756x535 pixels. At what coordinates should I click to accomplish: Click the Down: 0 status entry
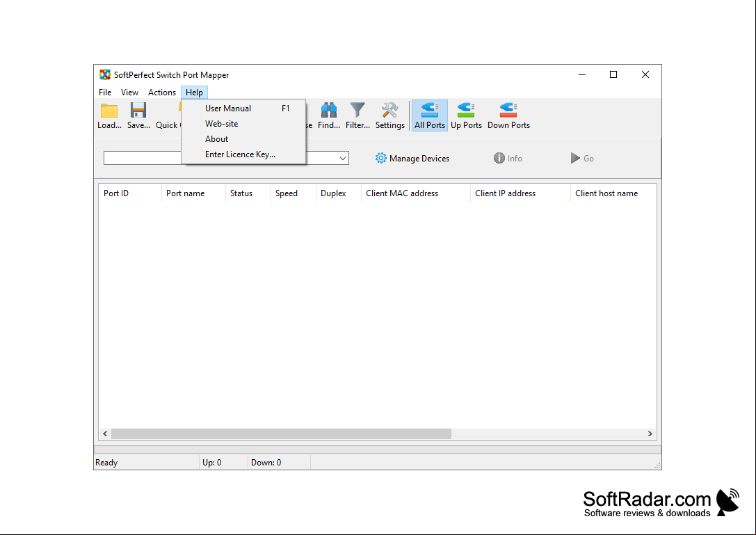tap(266, 463)
